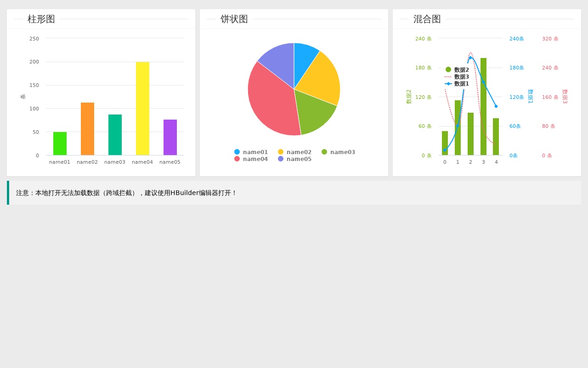Click the vertical 数据1 axis title

pos(530,97)
